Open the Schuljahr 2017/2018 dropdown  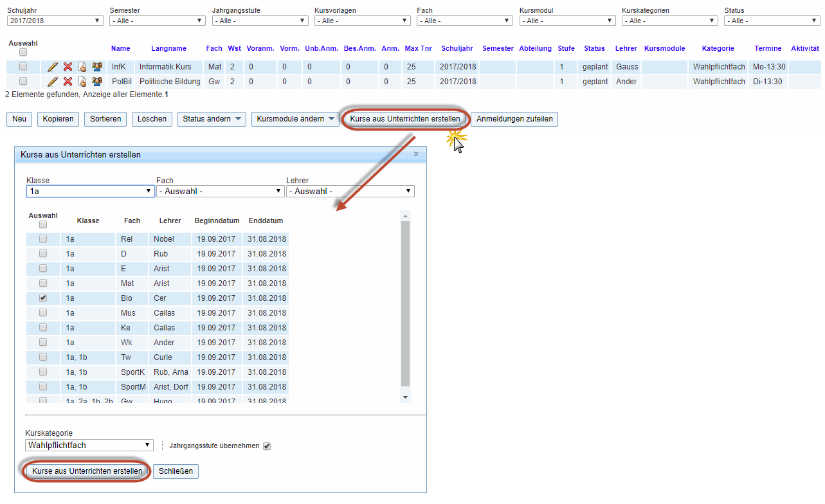pyautogui.click(x=55, y=21)
